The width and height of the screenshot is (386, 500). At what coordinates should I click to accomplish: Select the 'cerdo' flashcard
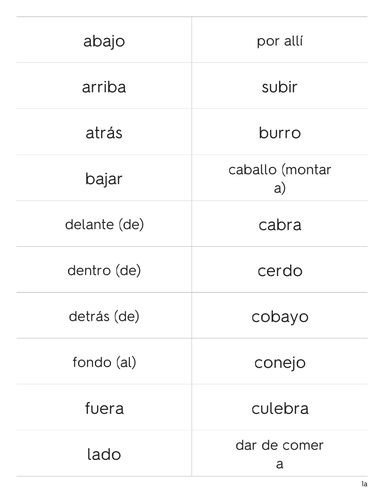point(280,270)
